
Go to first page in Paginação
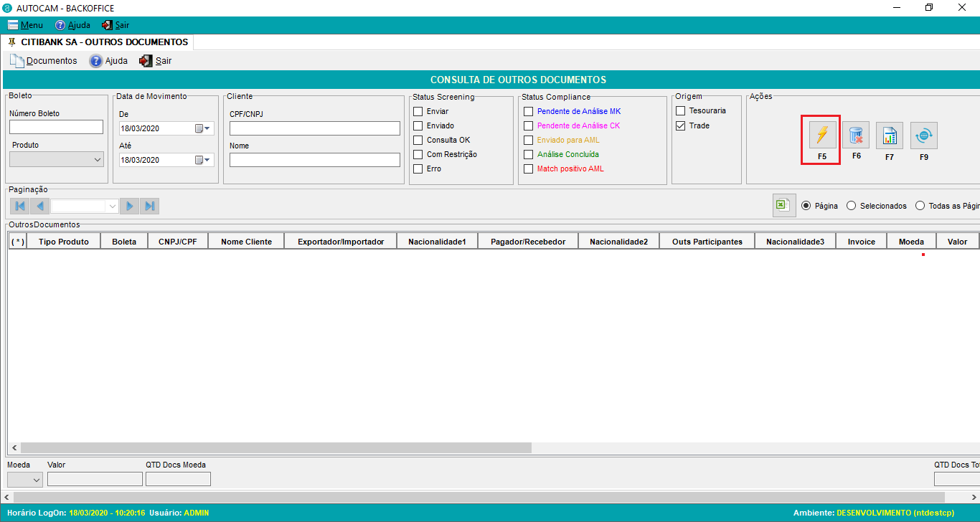20,207
